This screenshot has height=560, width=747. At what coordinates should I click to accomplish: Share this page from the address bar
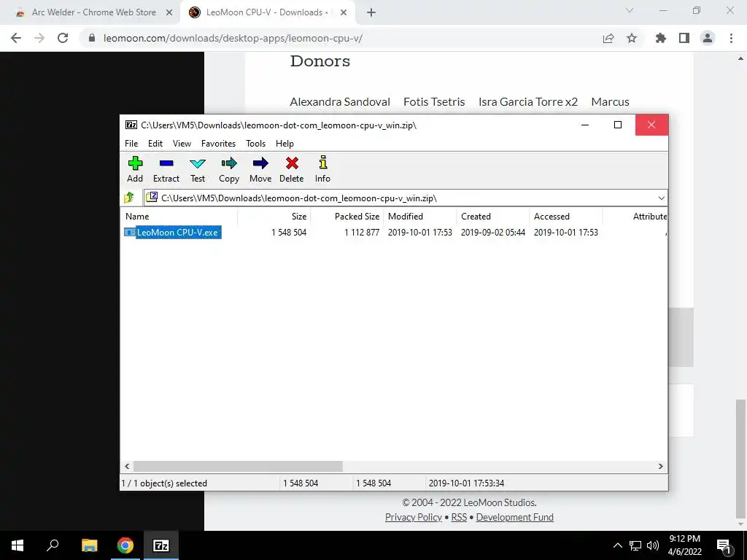coord(608,38)
